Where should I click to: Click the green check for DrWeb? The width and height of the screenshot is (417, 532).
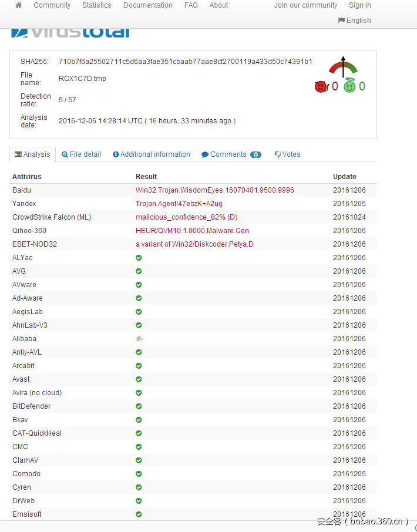tap(139, 501)
